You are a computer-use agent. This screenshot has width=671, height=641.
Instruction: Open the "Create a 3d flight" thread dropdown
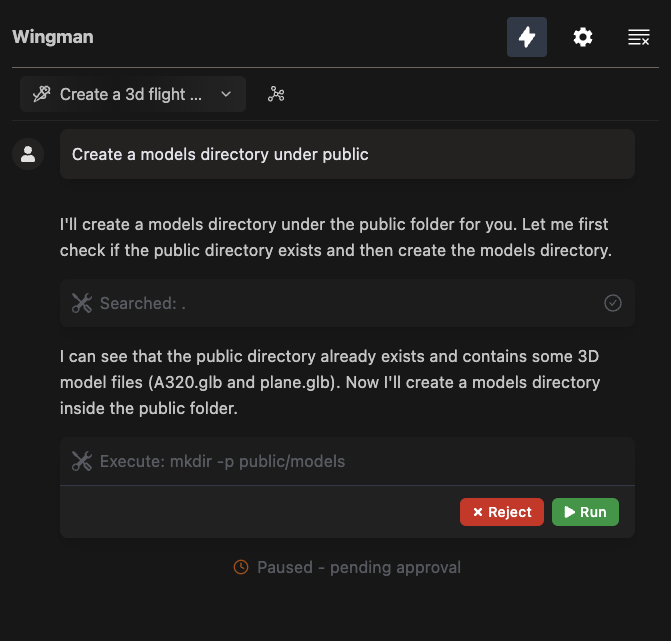tap(132, 94)
